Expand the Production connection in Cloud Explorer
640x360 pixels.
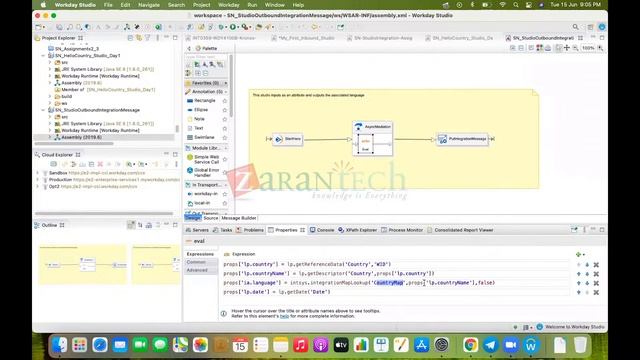click(38, 180)
